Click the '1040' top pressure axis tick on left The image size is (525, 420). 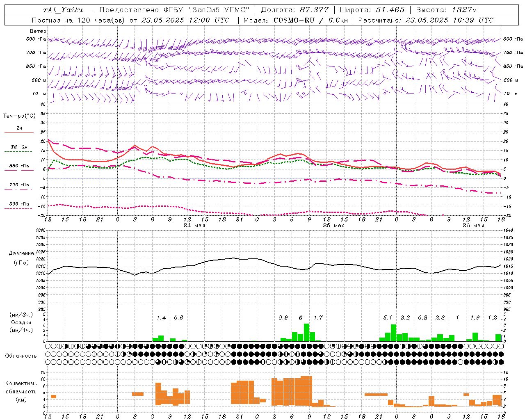coord(40,231)
